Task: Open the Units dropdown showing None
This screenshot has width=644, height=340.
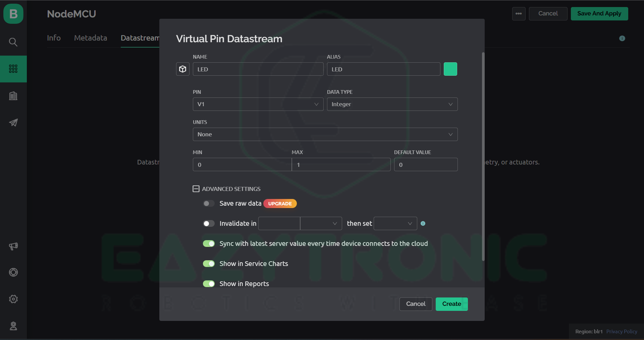Action: 325,134
